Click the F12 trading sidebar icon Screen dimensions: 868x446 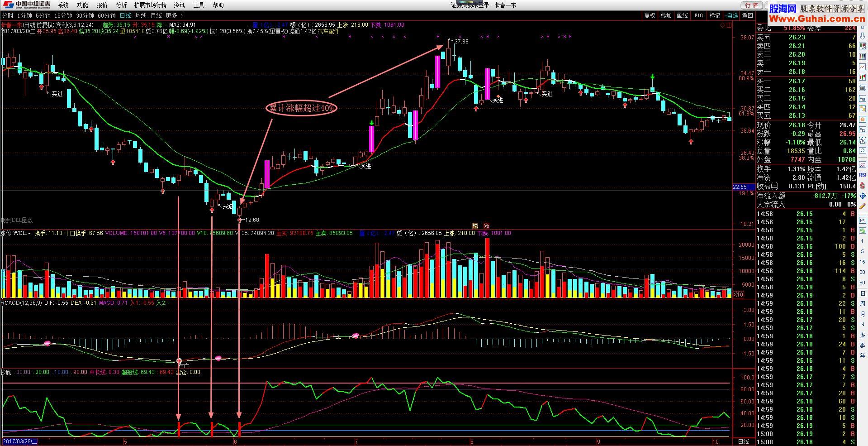(x=863, y=129)
